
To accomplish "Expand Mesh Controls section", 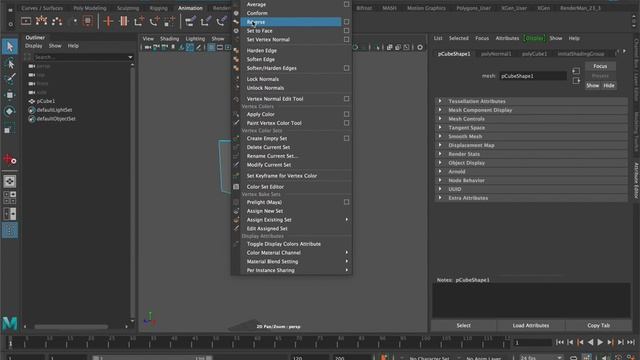I will coord(531,119).
